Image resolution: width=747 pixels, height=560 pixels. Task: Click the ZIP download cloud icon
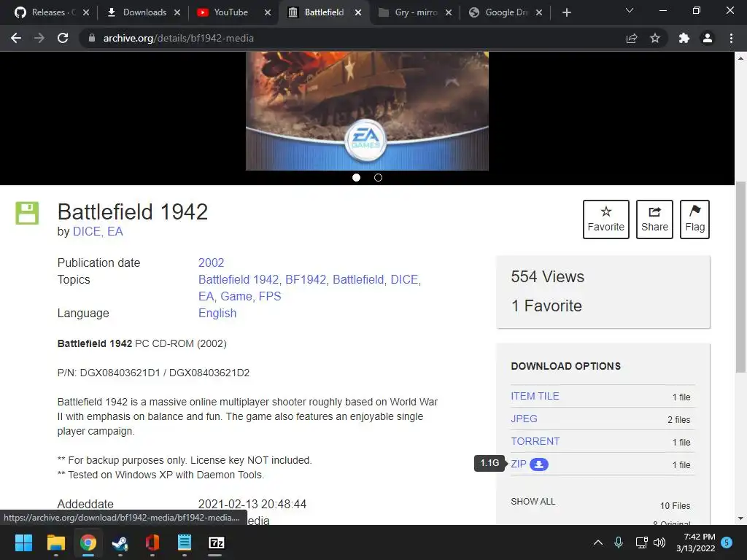coord(539,464)
